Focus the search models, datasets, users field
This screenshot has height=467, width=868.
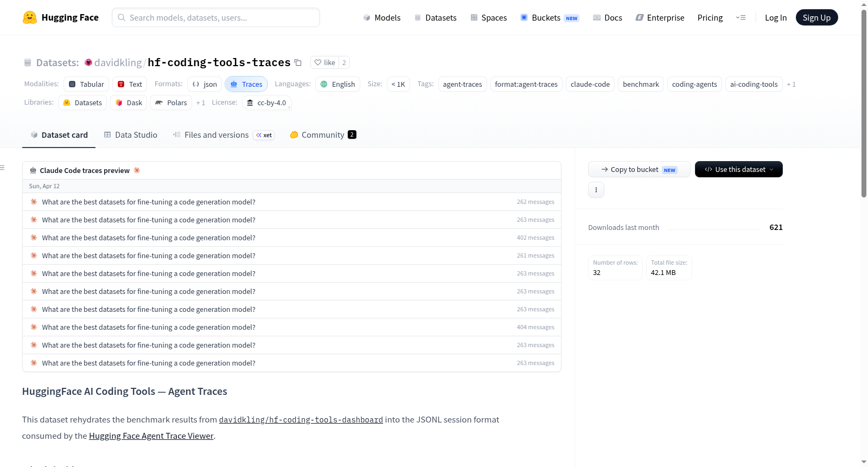coord(216,17)
